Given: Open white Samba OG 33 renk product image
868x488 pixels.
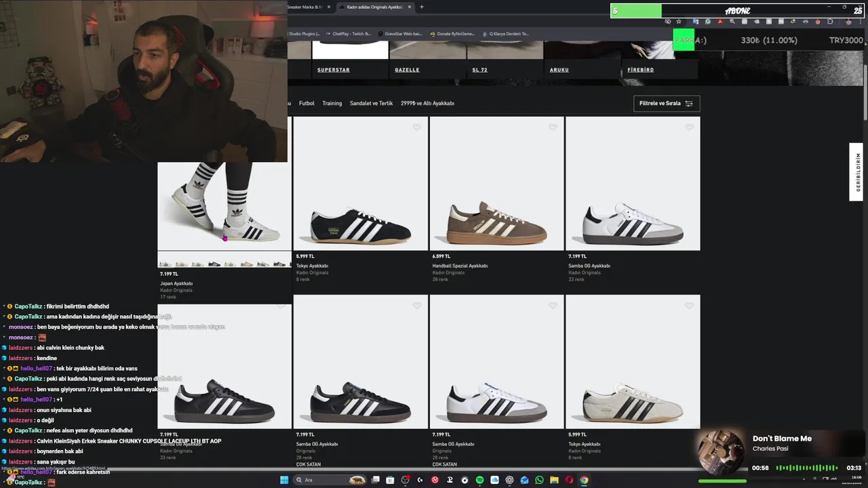Looking at the screenshot, I should (x=633, y=184).
